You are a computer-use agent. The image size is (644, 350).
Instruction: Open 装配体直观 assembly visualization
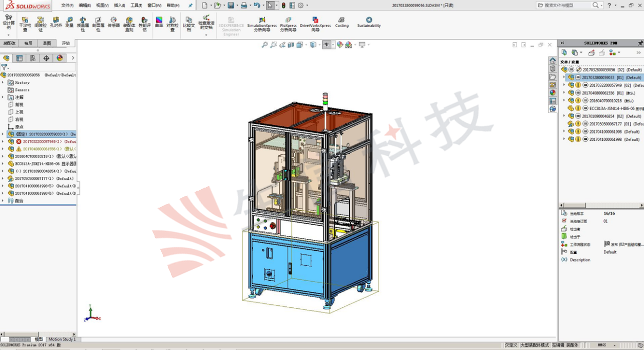pos(129,24)
